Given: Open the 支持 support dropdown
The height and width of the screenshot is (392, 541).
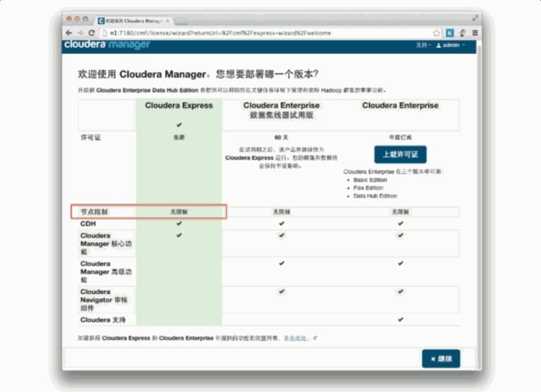Looking at the screenshot, I should [x=424, y=46].
